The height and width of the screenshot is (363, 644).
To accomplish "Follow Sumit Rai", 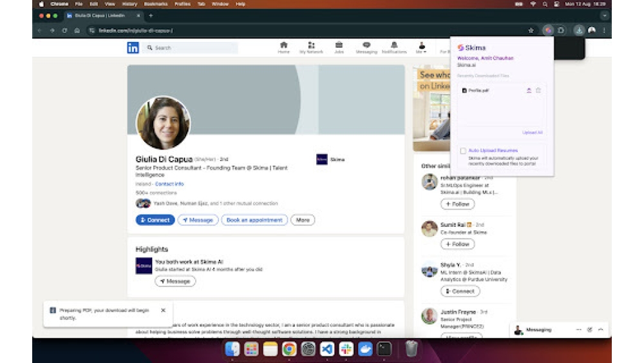I will pos(457,244).
